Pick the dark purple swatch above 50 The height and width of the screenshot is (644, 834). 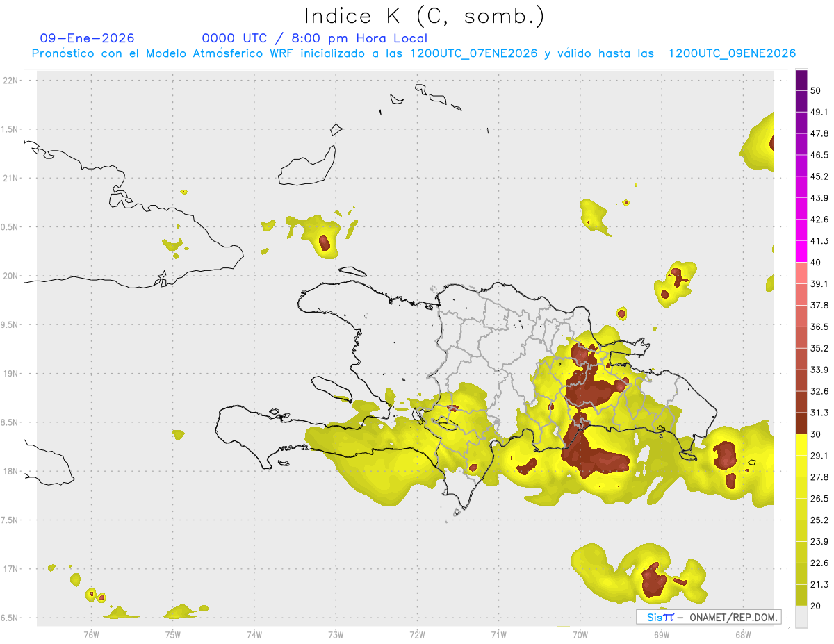coord(802,81)
